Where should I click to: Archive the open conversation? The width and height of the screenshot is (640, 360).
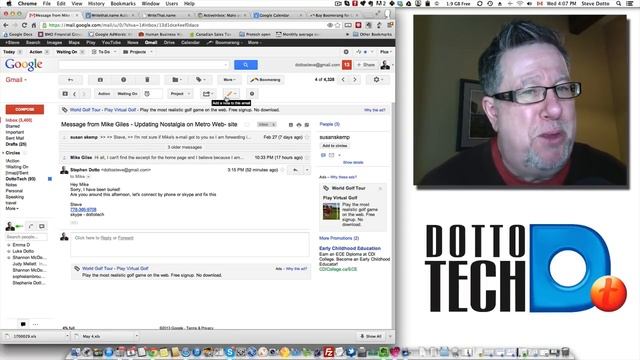100,80
